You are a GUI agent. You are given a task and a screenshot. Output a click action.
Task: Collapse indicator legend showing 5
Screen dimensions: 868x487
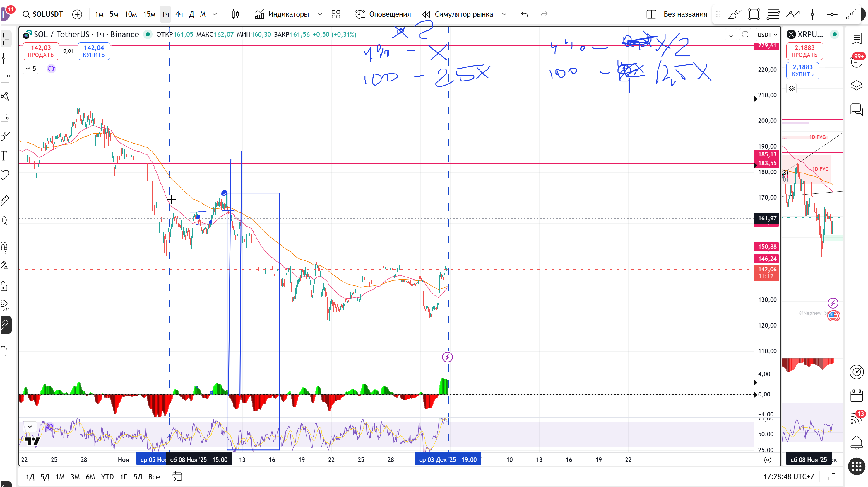(x=30, y=69)
